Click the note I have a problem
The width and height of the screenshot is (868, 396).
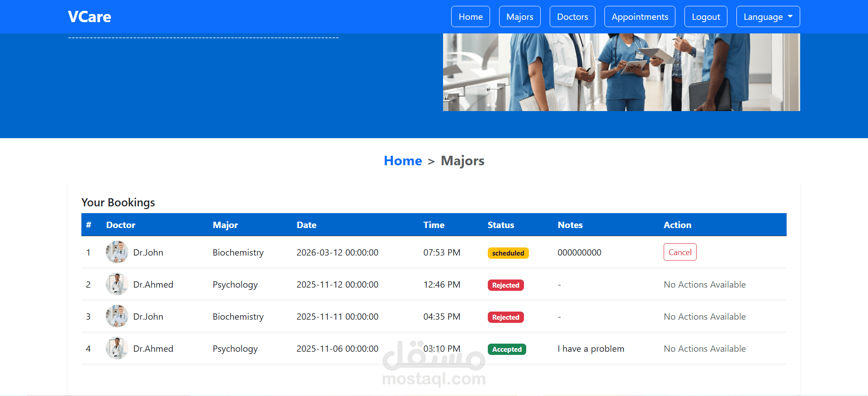point(591,349)
